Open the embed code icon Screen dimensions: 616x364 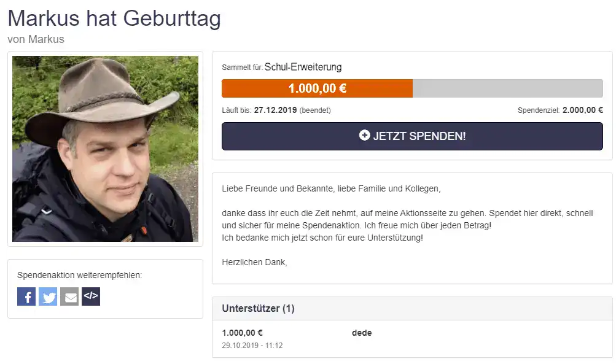(x=91, y=296)
